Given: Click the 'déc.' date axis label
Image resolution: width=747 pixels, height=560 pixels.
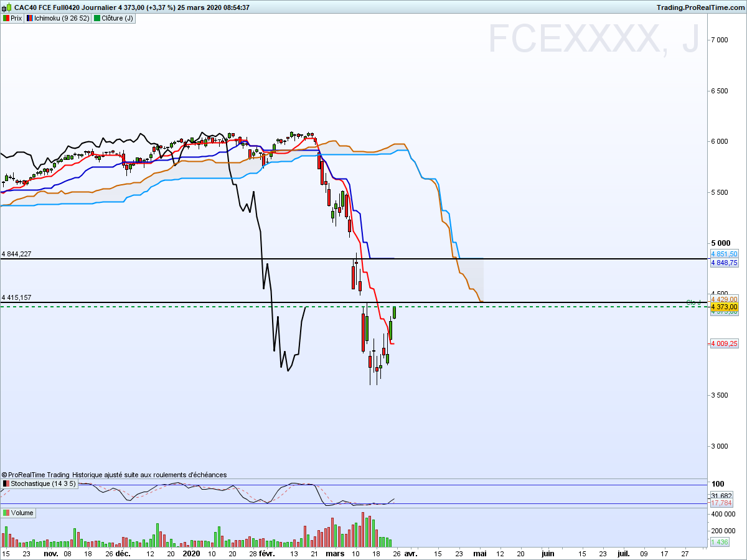Looking at the screenshot, I should [123, 553].
